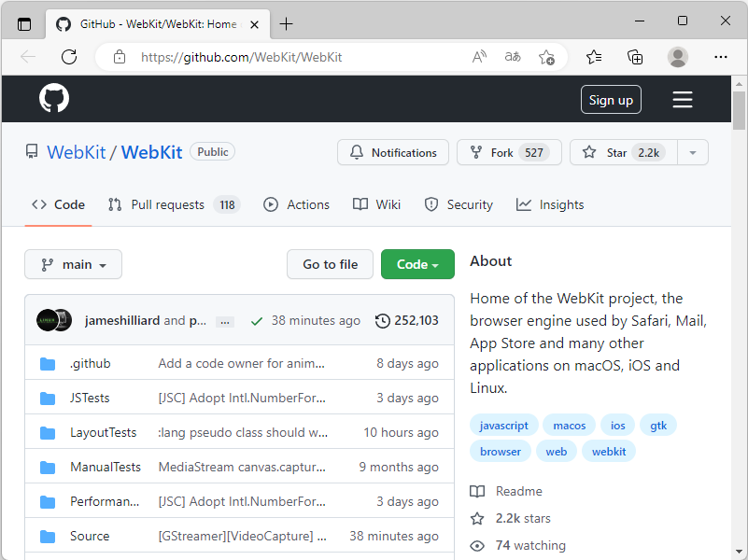The height and width of the screenshot is (560, 748).
Task: Open the javascript topic tag
Action: (504, 425)
